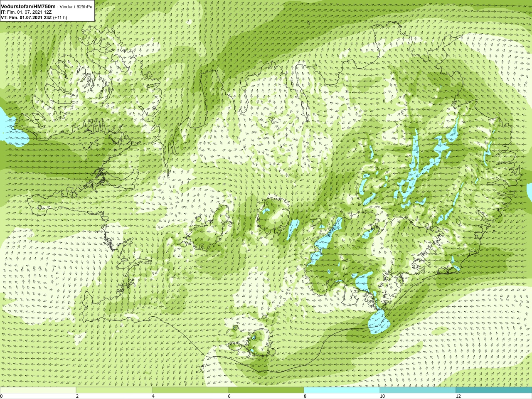The height and width of the screenshot is (399, 532).
Task: Click the legend scale label '6'
Action: click(229, 396)
